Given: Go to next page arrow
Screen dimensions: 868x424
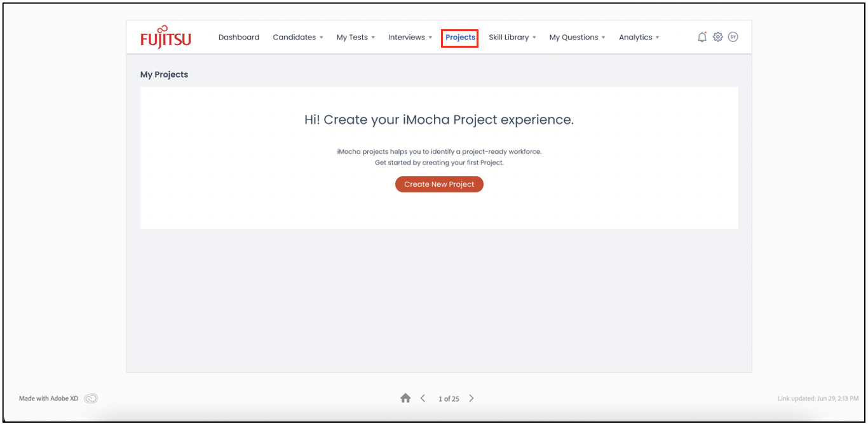Looking at the screenshot, I should 471,398.
